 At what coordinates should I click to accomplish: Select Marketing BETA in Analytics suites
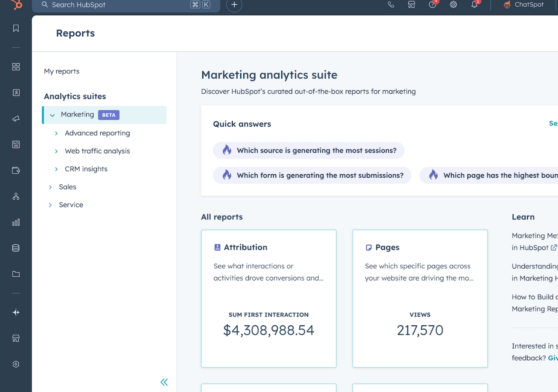pos(104,115)
